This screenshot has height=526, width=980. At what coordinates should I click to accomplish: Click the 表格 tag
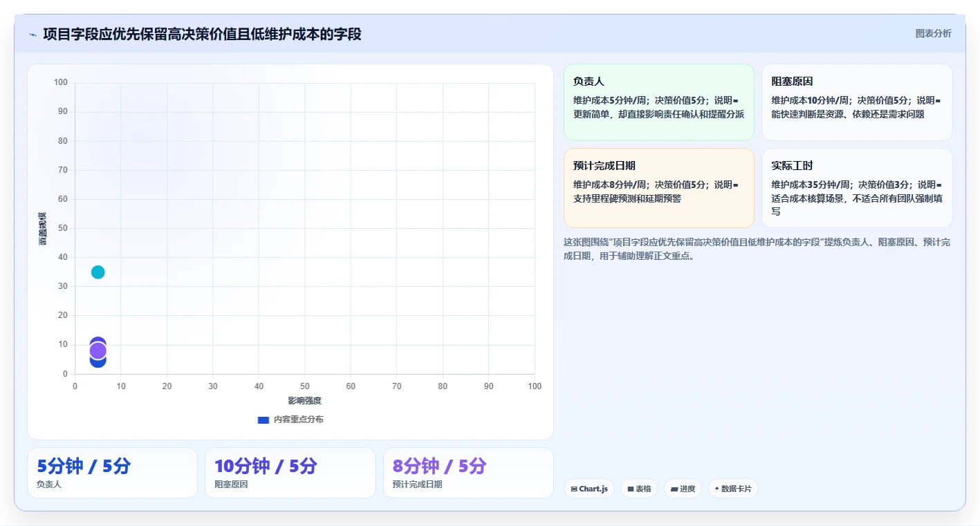click(639, 489)
